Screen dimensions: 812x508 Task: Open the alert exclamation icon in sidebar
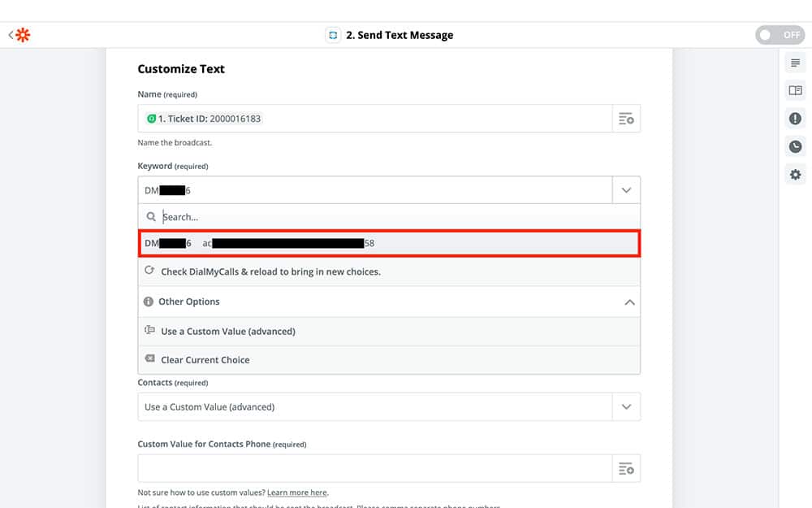[x=795, y=119]
